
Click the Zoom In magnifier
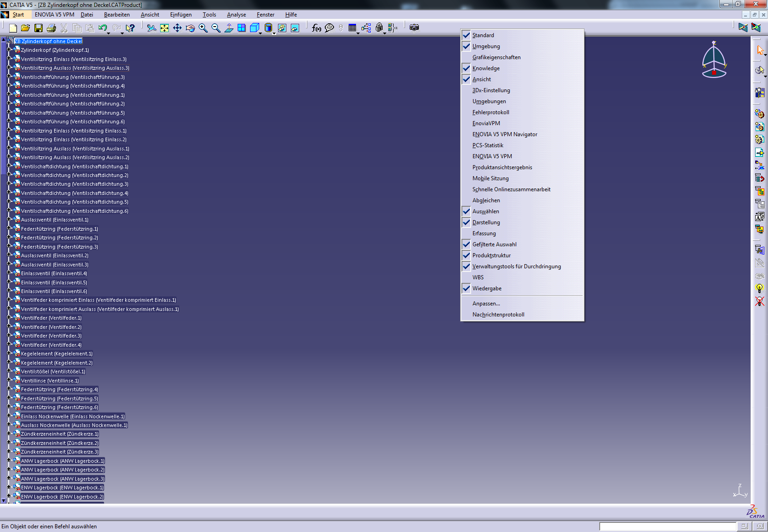[x=203, y=28]
